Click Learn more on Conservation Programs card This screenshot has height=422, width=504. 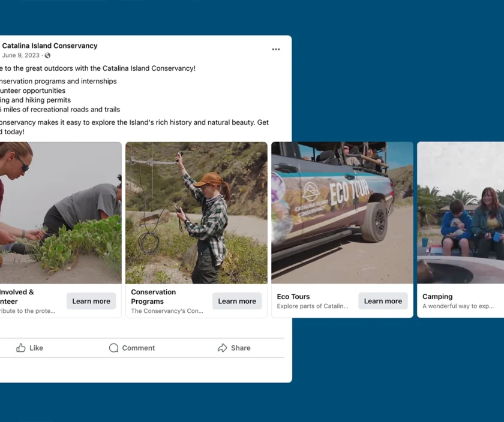(237, 301)
